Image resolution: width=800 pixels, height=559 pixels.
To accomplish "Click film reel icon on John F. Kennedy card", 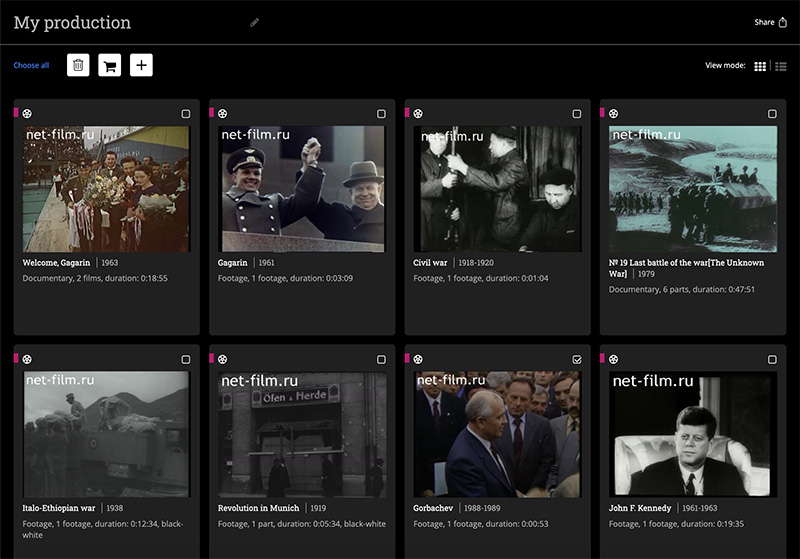I will click(x=613, y=359).
